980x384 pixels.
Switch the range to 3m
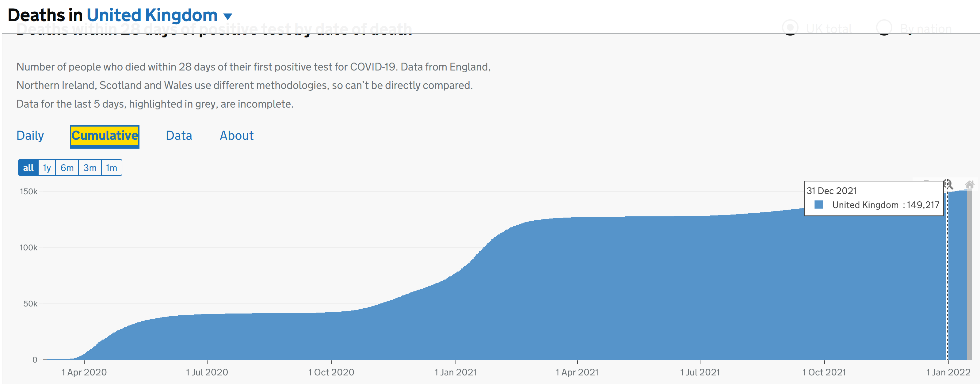click(x=90, y=168)
